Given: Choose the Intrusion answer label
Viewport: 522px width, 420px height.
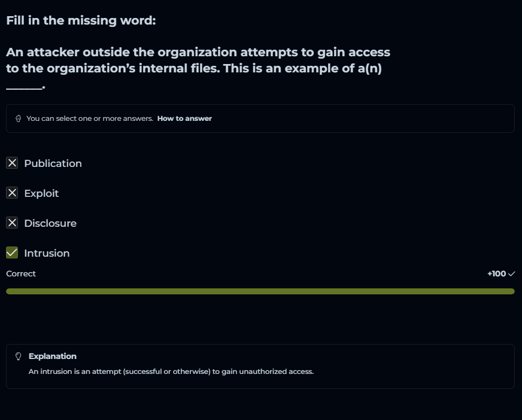Looking at the screenshot, I should 47,253.
